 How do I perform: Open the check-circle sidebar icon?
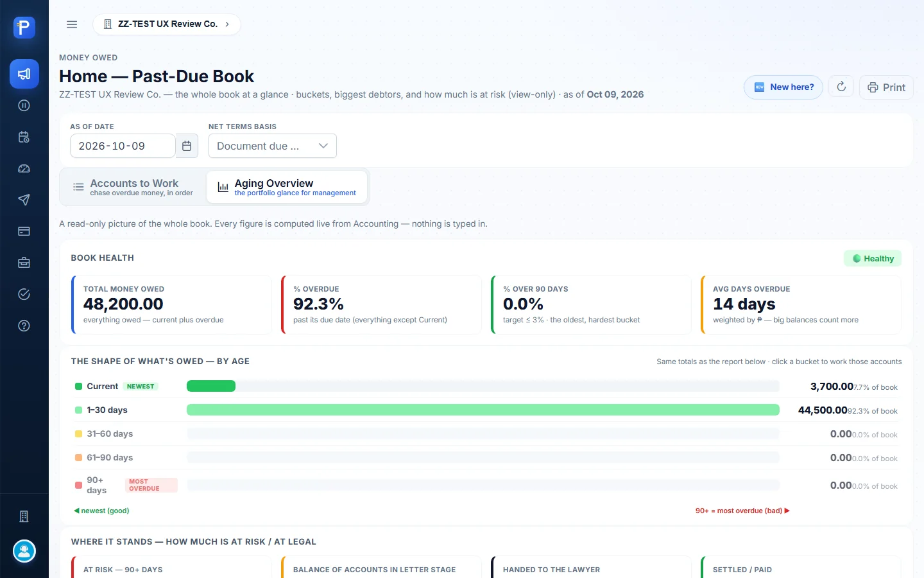24,294
